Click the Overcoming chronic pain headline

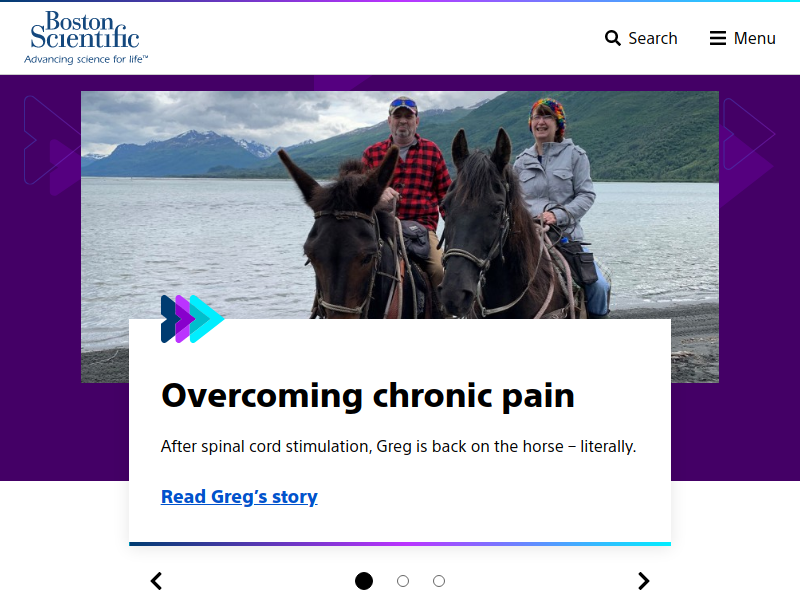(368, 397)
